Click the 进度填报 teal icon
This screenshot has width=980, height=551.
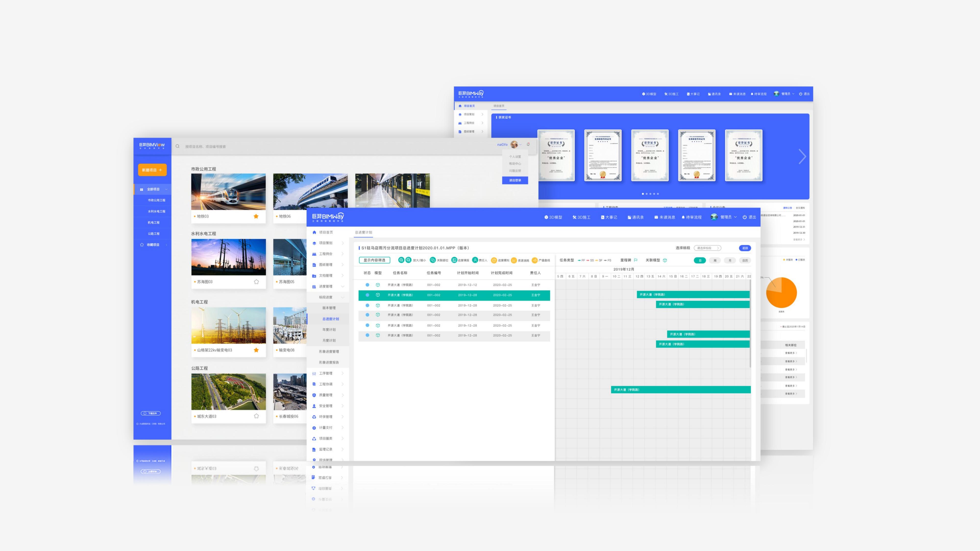454,260
